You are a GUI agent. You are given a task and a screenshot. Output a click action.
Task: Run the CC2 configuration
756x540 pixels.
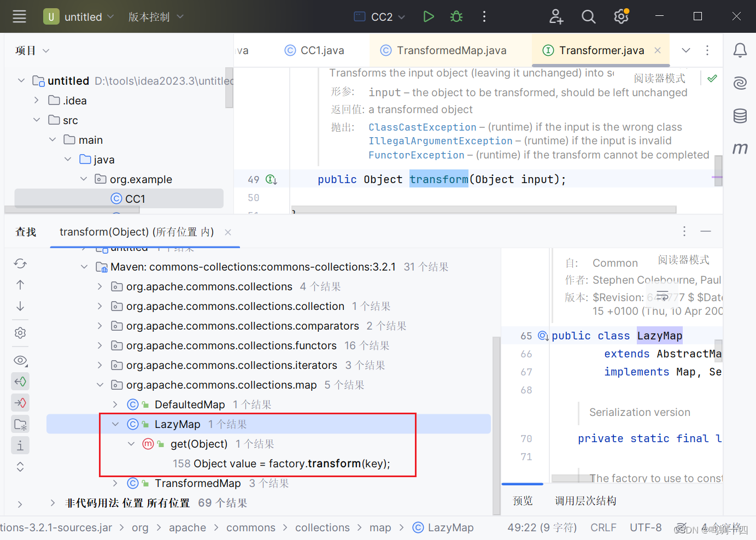click(429, 16)
